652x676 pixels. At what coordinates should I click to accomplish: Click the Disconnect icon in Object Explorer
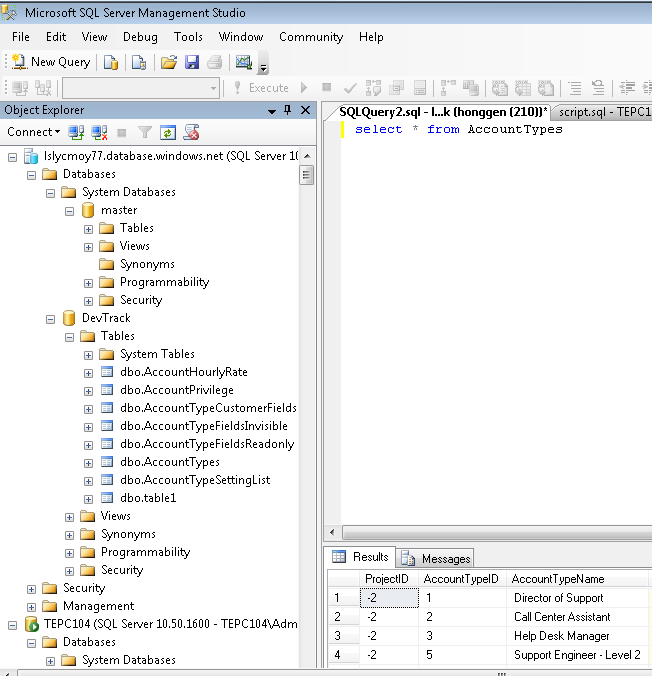99,133
